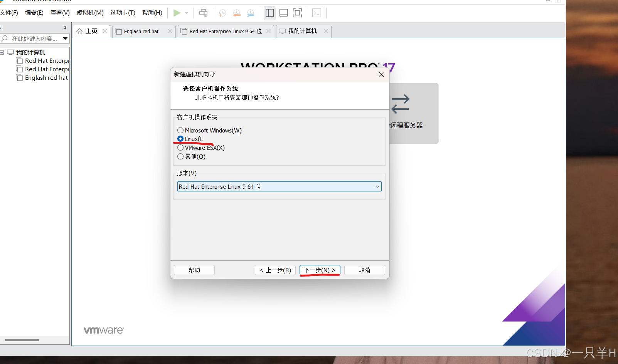Screen dimensions: 618x364
Task: Select the second Red Hat Enterprise VM entry
Action: point(47,69)
